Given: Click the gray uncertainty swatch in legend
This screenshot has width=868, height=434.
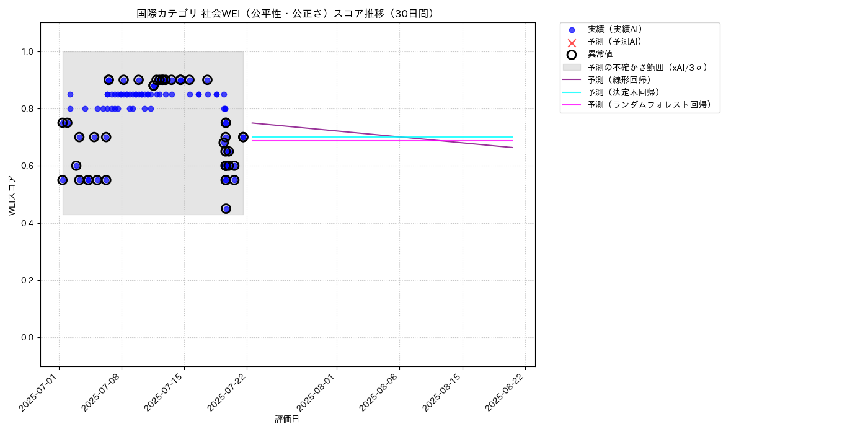Looking at the screenshot, I should click(x=572, y=67).
